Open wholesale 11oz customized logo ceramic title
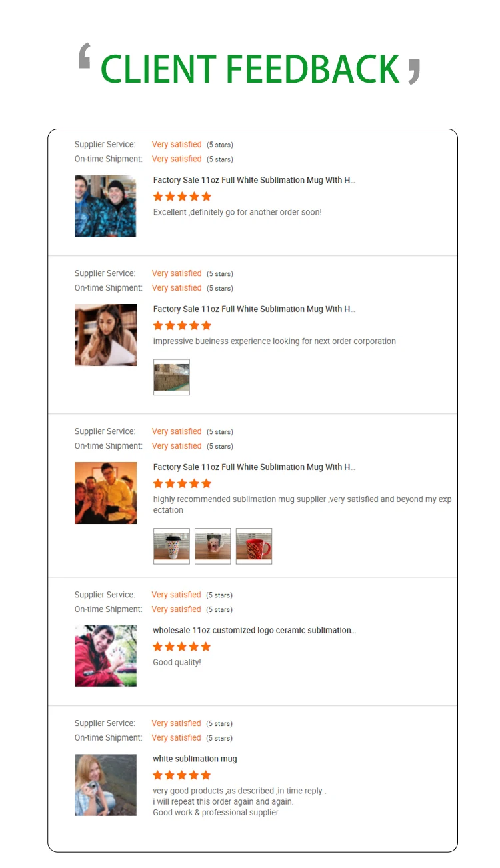Image resolution: width=500 pixels, height=868 pixels. tap(254, 630)
